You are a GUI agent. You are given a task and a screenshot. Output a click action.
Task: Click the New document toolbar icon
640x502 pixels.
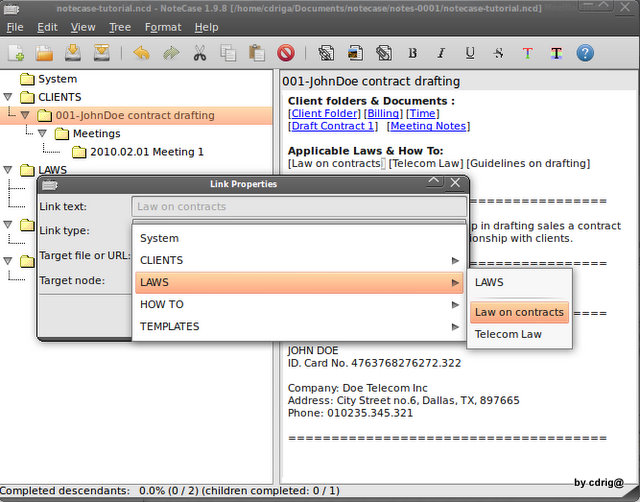click(16, 53)
